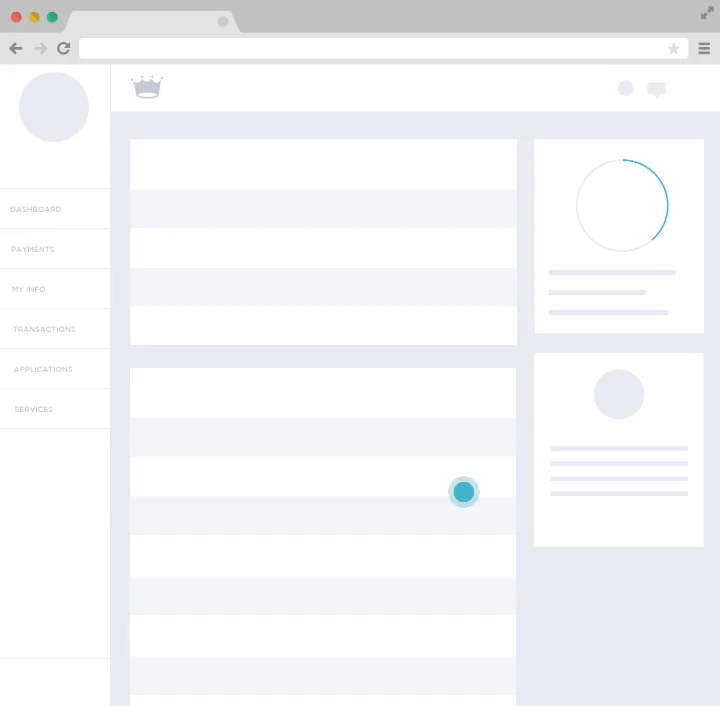Click the browser forward arrow
Image resolution: width=720 pixels, height=706 pixels.
coord(40,48)
